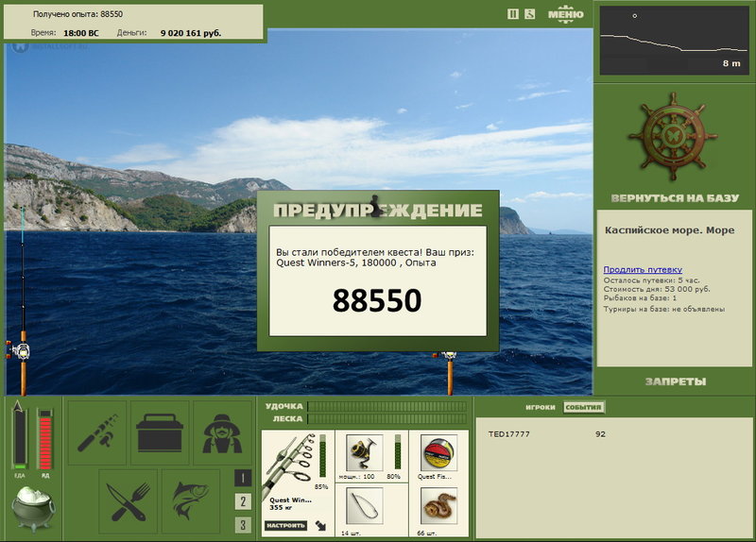This screenshot has width=756, height=542.
Task: Switch to tackle slot 2
Action: tap(243, 501)
